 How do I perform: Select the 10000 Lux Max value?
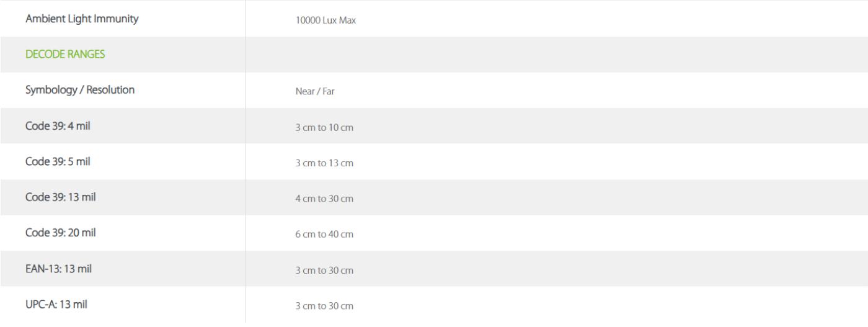(x=326, y=20)
